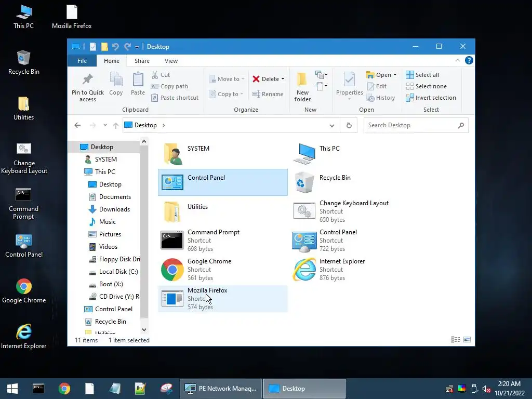Customize Quick Access Toolbar dropdown
This screenshot has width=532, height=399.
click(137, 47)
